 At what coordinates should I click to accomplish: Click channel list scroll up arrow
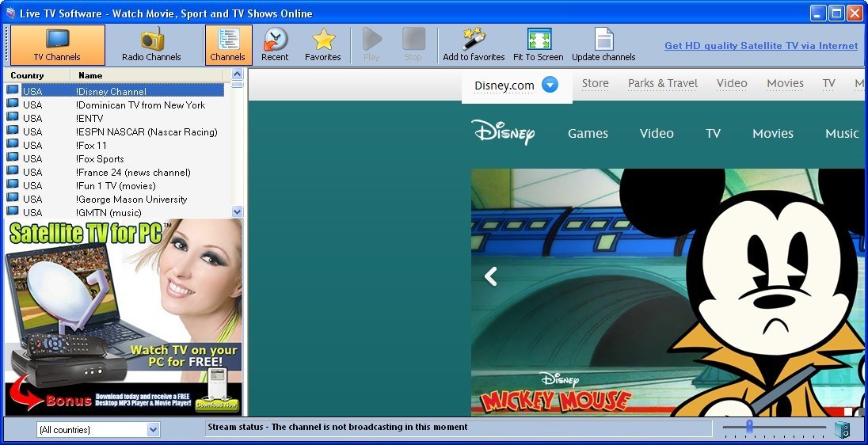click(238, 74)
